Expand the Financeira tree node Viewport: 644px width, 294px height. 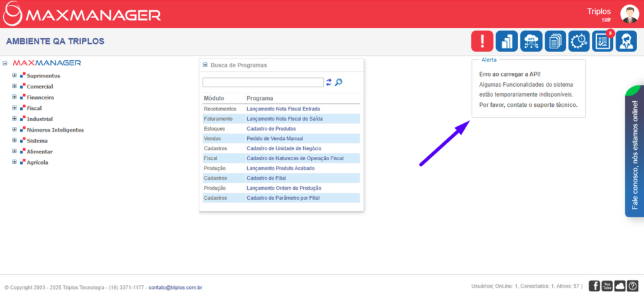14,97
